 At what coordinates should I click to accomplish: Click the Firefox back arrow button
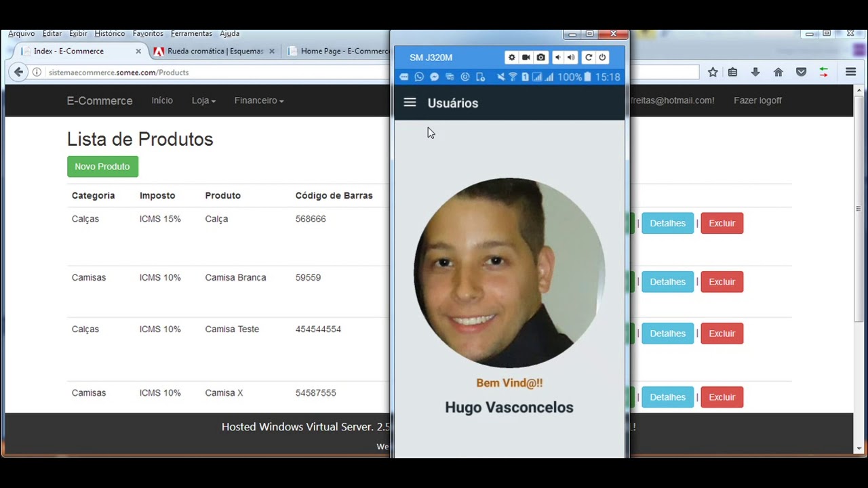coord(18,72)
